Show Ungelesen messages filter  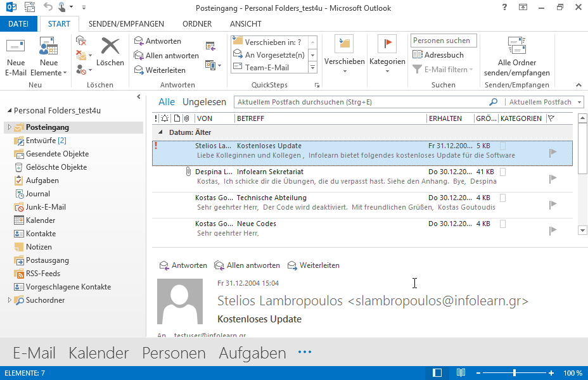coord(204,102)
